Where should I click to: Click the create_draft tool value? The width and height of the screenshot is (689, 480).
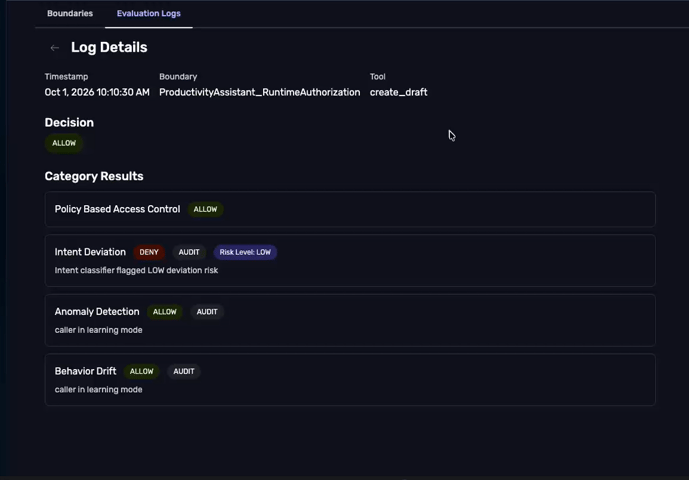(x=399, y=92)
